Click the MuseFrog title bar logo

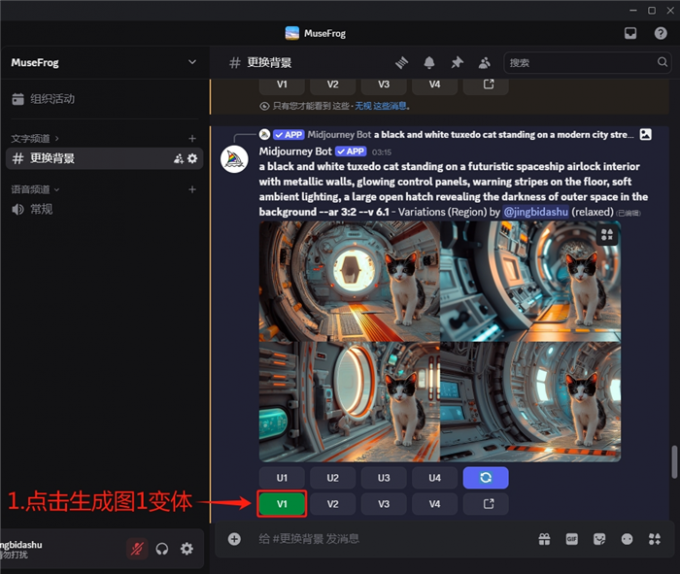pos(292,33)
